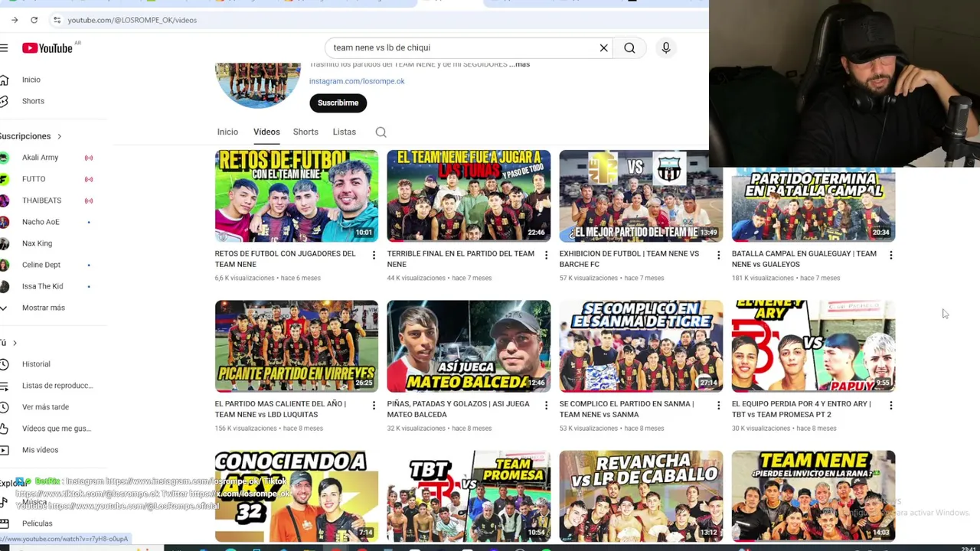Image resolution: width=980 pixels, height=551 pixels.
Task: Open instagram.com/losrompe.ok link
Action: [357, 81]
